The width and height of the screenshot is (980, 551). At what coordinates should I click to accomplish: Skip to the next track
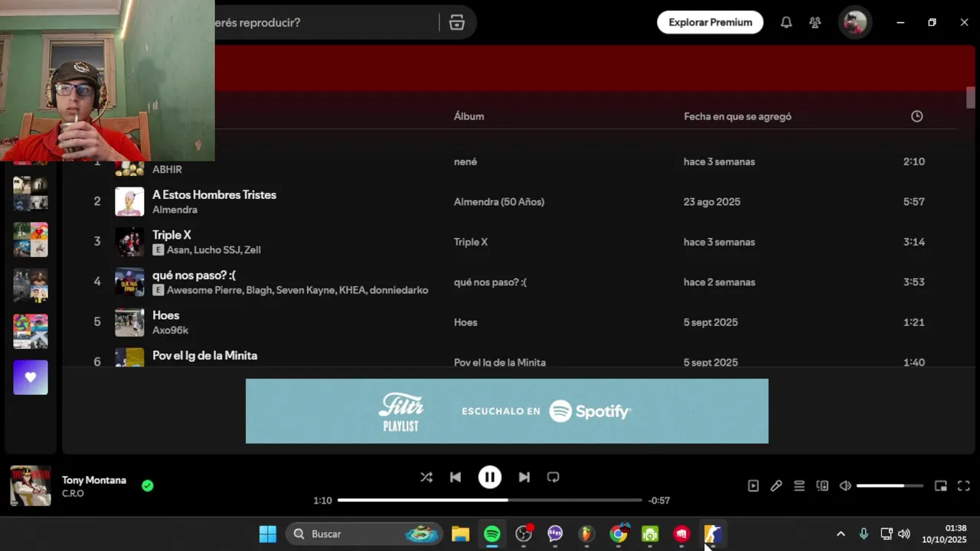pyautogui.click(x=524, y=478)
